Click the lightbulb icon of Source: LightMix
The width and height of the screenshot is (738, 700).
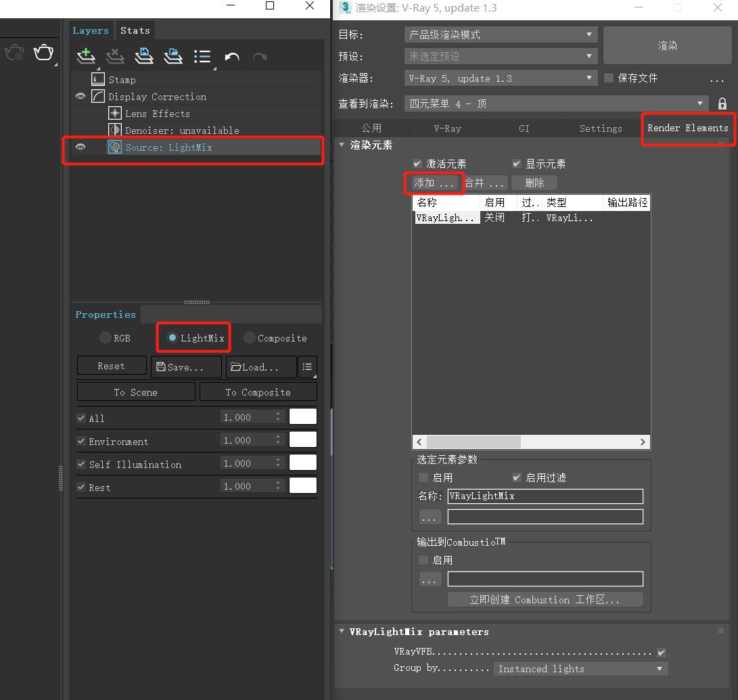point(115,147)
